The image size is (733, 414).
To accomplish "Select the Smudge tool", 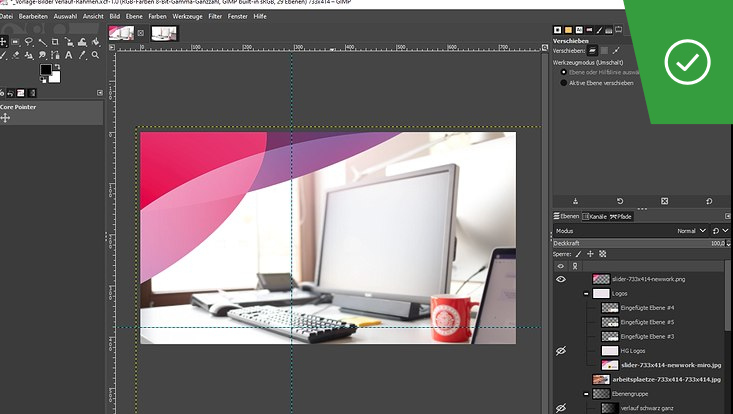I will pyautogui.click(x=42, y=55).
